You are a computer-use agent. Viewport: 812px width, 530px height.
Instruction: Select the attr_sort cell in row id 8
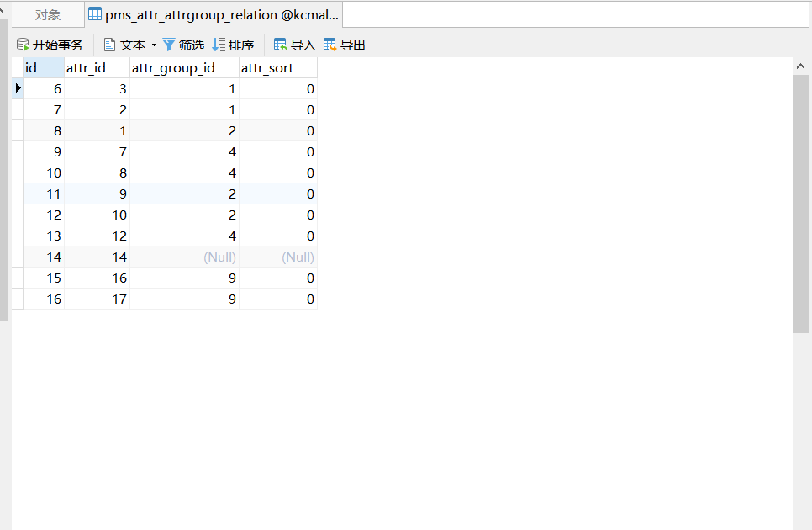(x=278, y=130)
